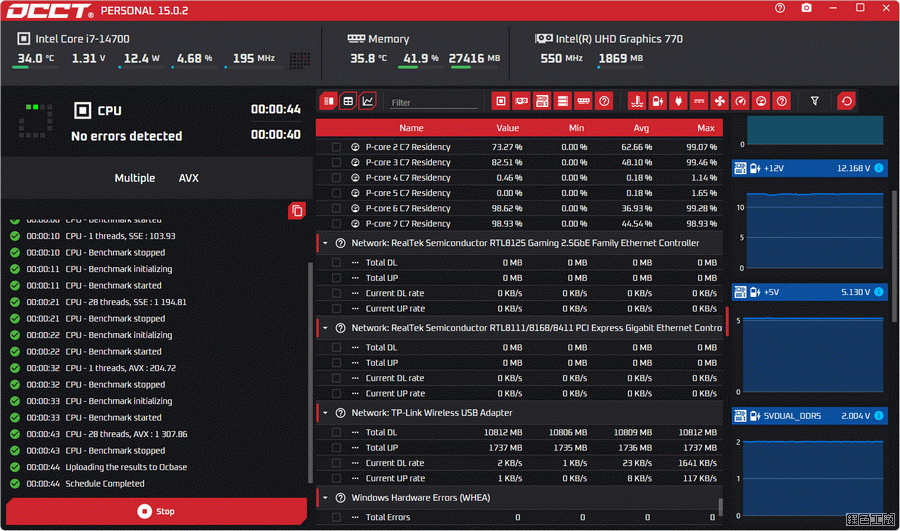Collapse the Windows Hardware Errors (WHEA) section
The width and height of the screenshot is (900, 531).
pos(324,498)
